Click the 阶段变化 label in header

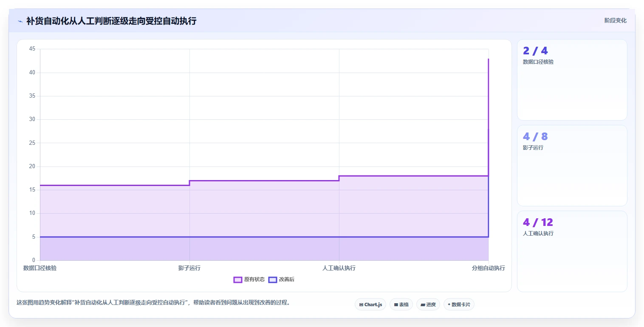(x=616, y=20)
